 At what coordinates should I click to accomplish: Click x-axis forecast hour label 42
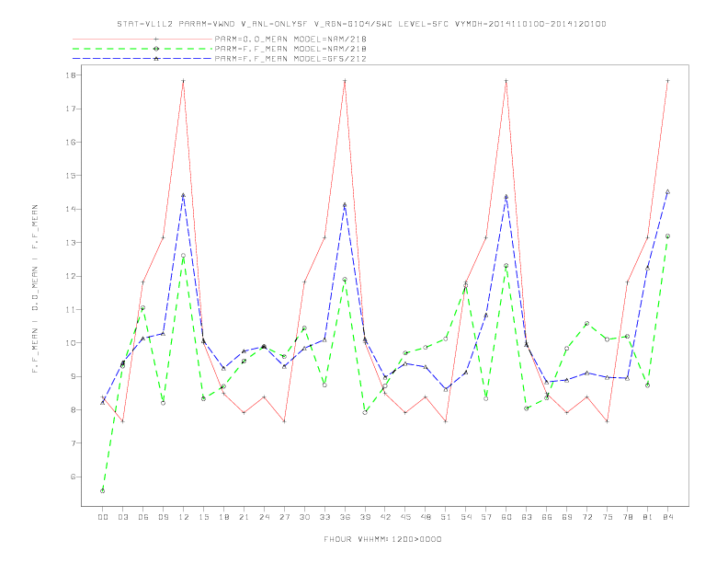385,517
